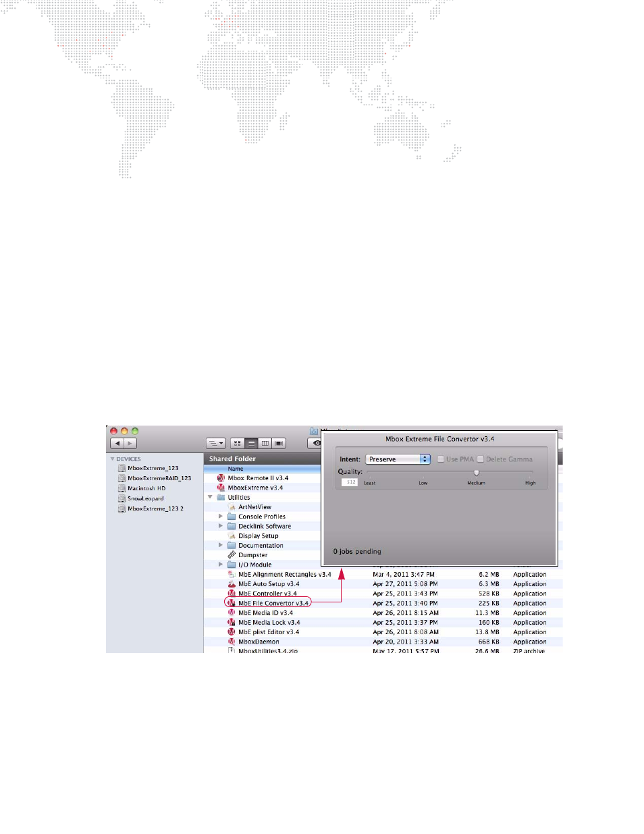The width and height of the screenshot is (644, 834).
Task: Expand the Console Profiles folder
Action: pyautogui.click(x=220, y=517)
